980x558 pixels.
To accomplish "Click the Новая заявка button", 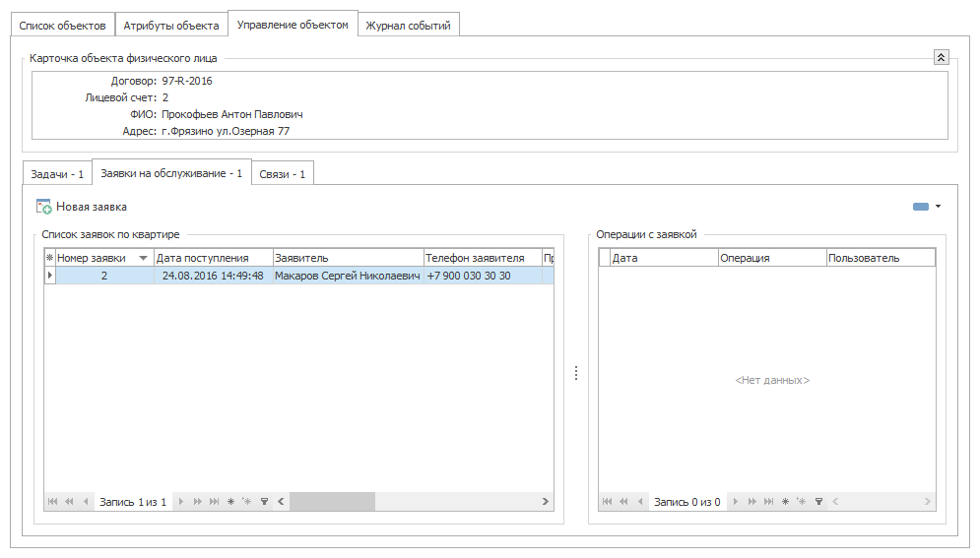I will tap(82, 207).
